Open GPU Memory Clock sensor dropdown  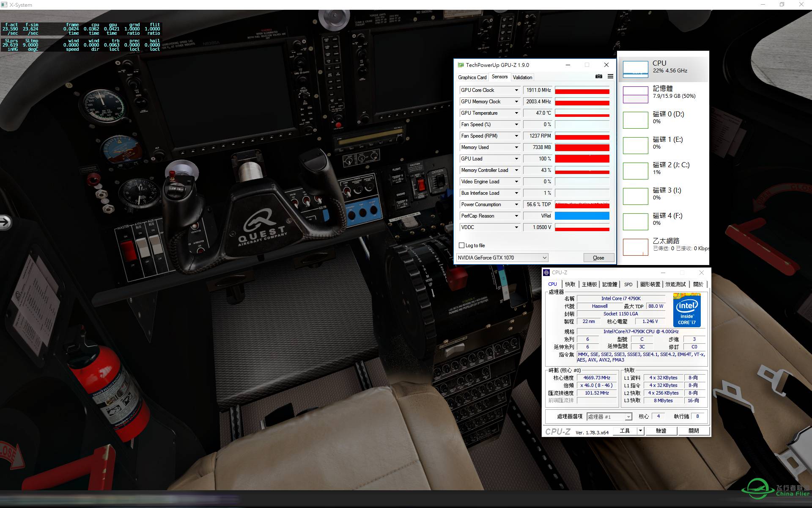(x=516, y=102)
